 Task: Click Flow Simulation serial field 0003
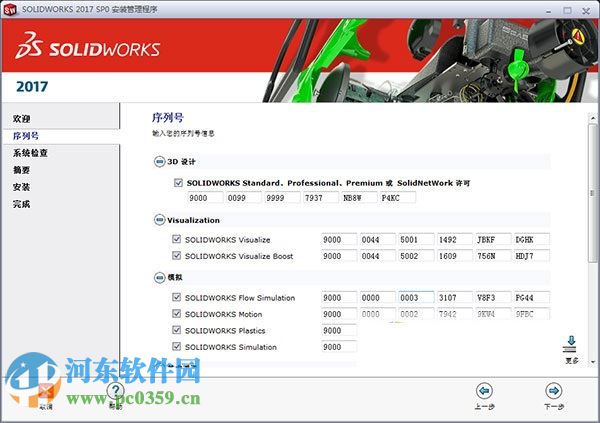tap(416, 298)
